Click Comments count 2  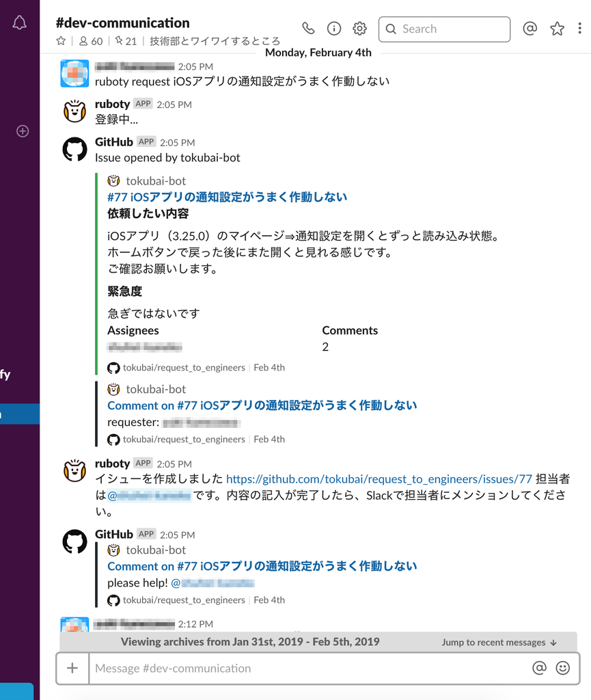325,347
